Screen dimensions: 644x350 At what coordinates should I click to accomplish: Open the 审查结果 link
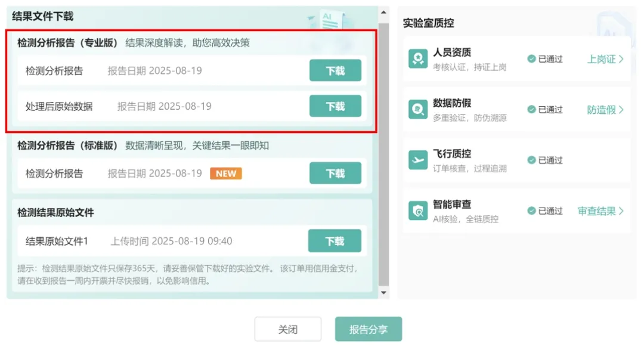(600, 211)
